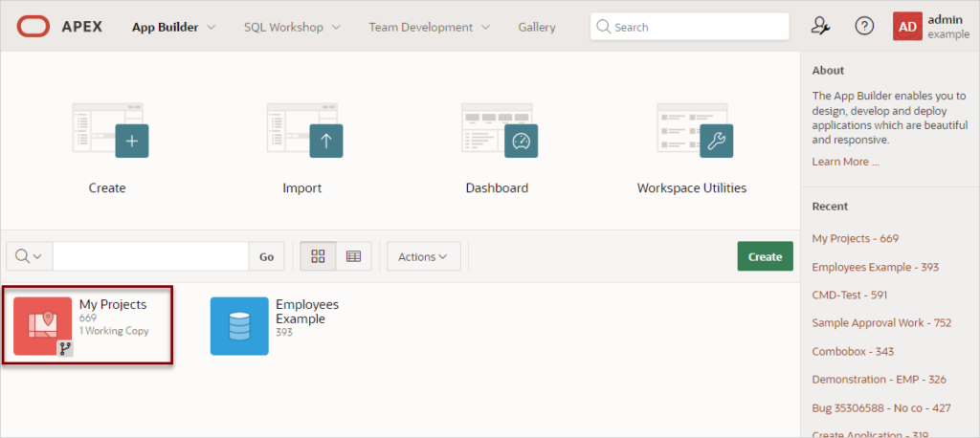The height and width of the screenshot is (438, 980).
Task: Open the Help question mark icon
Action: [x=864, y=26]
